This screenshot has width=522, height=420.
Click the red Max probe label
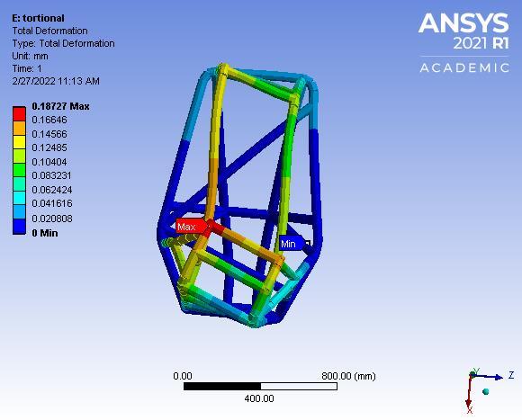[x=191, y=226]
